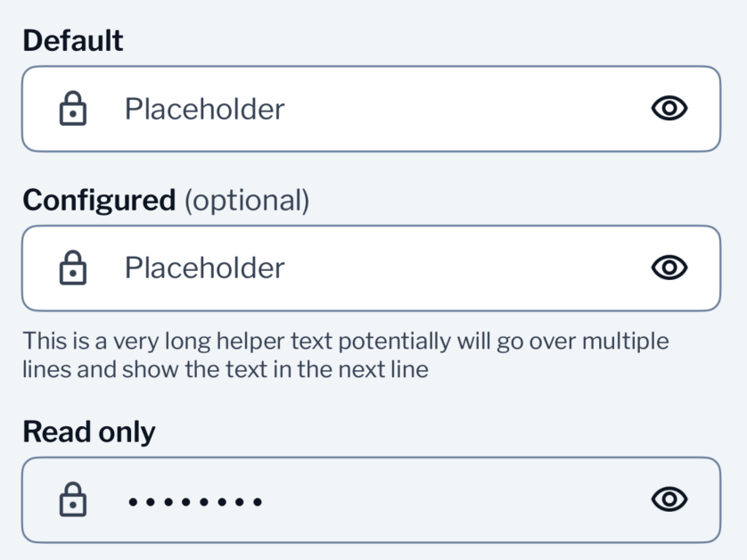The image size is (747, 560).
Task: Click the lock icon in the Read only field
Action: tap(73, 499)
